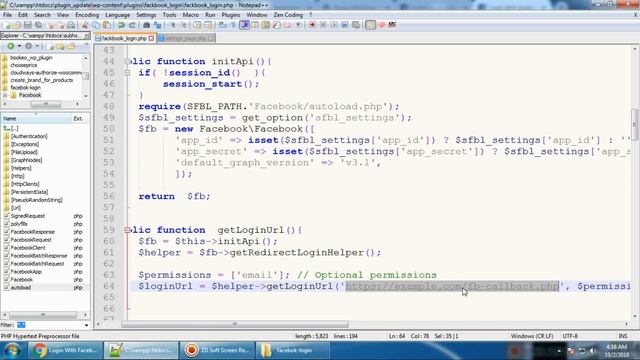Screen dimensions: 640x360
Task: Close the fackbook_login.php tab via its red X
Action: (x=151, y=38)
